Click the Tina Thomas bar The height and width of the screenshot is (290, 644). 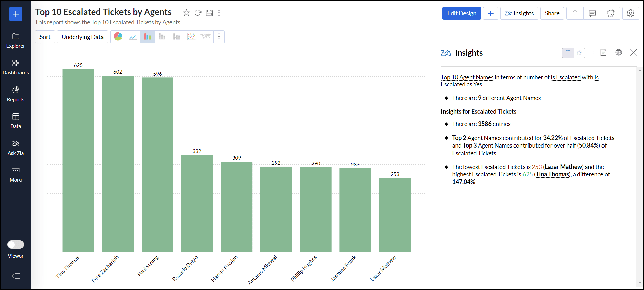coord(78,161)
